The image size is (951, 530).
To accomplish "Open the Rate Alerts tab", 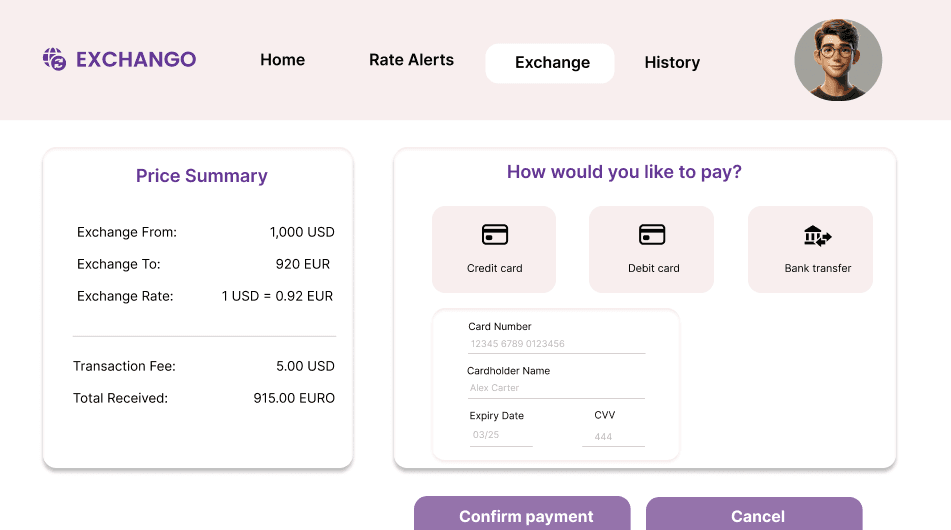I will (411, 60).
